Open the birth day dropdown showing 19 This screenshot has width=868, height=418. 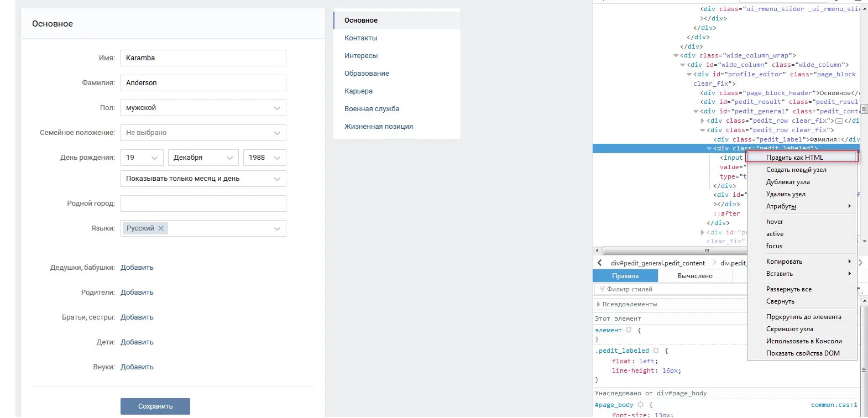tap(142, 158)
